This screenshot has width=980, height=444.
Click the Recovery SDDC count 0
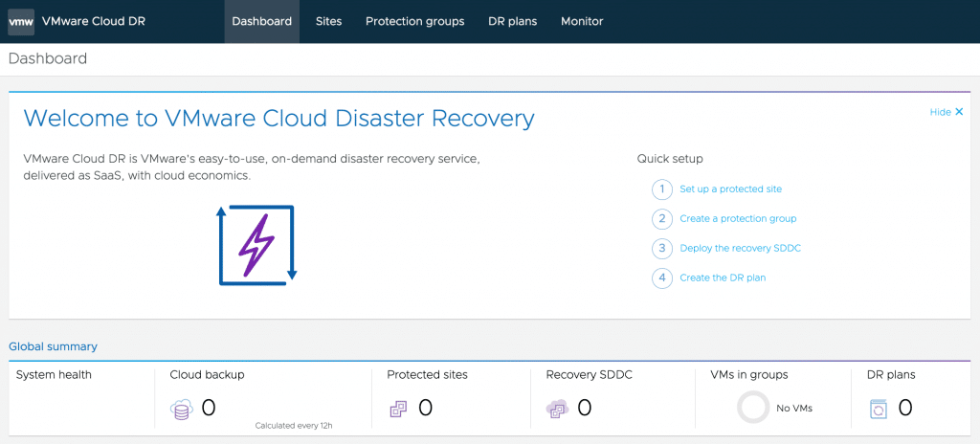[585, 408]
